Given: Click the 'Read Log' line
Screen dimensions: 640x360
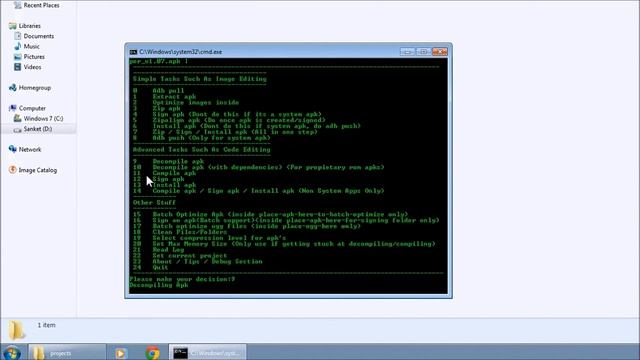Looking at the screenshot, I should (158, 250).
